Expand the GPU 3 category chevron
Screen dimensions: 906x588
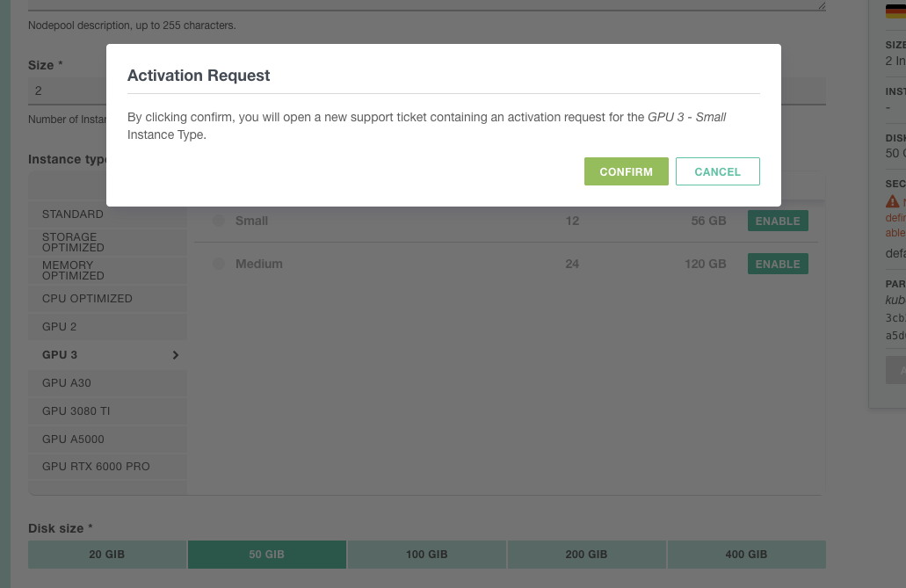pos(174,354)
